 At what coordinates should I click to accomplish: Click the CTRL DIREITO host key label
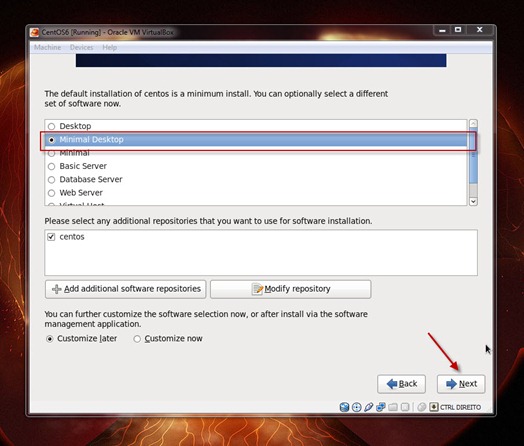[461, 407]
